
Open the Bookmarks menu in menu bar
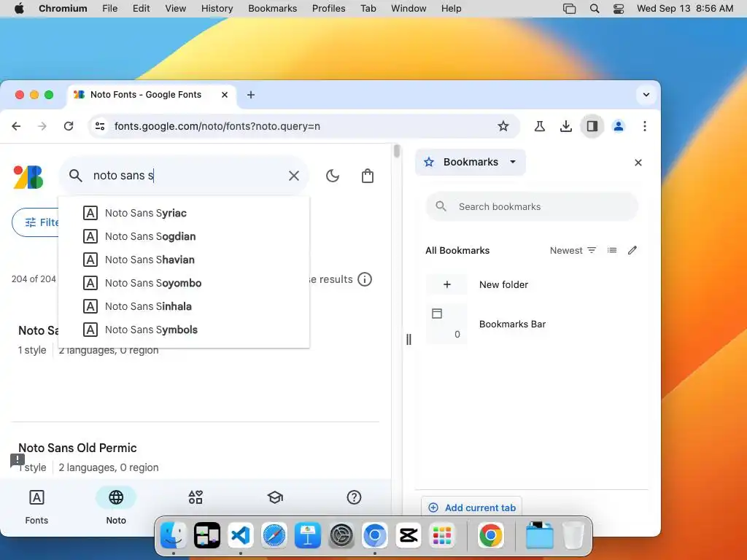273,9
